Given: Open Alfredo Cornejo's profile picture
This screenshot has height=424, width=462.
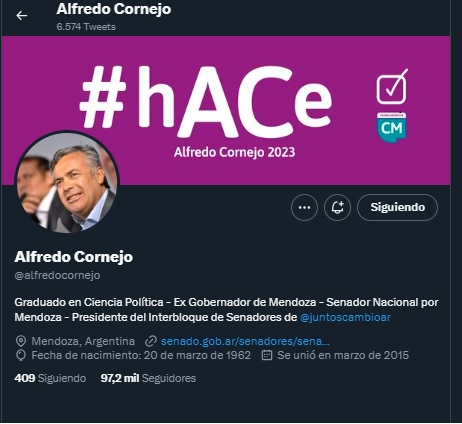Looking at the screenshot, I should (x=67, y=182).
